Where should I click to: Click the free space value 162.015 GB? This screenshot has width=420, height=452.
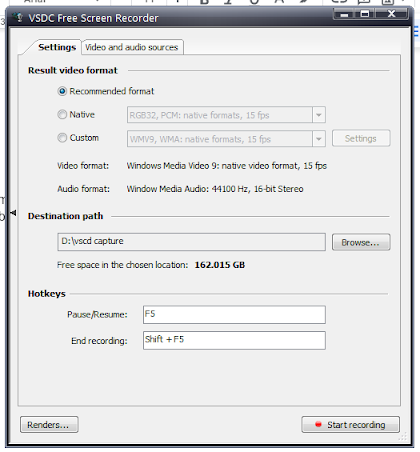click(220, 265)
